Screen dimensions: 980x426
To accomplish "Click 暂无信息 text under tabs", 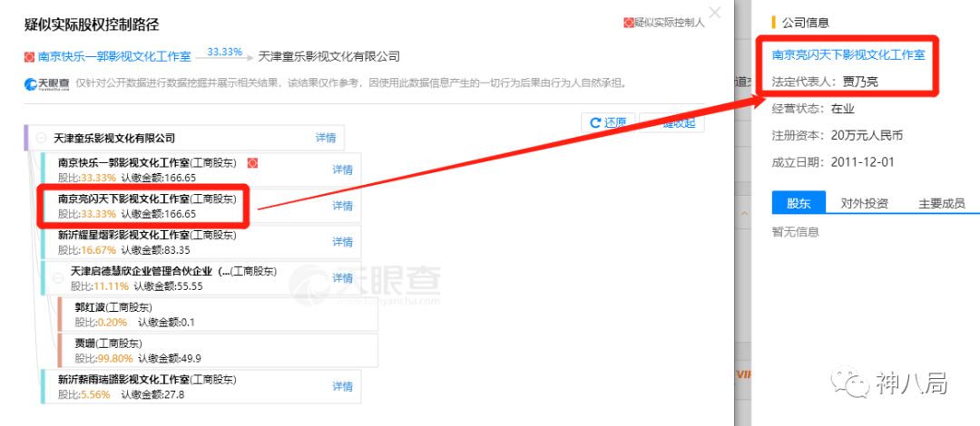I will pyautogui.click(x=796, y=232).
